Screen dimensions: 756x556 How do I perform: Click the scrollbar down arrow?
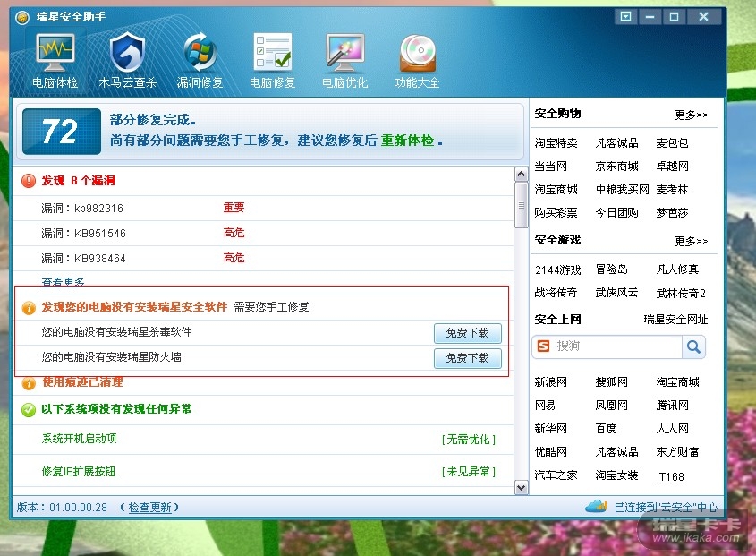(x=522, y=487)
